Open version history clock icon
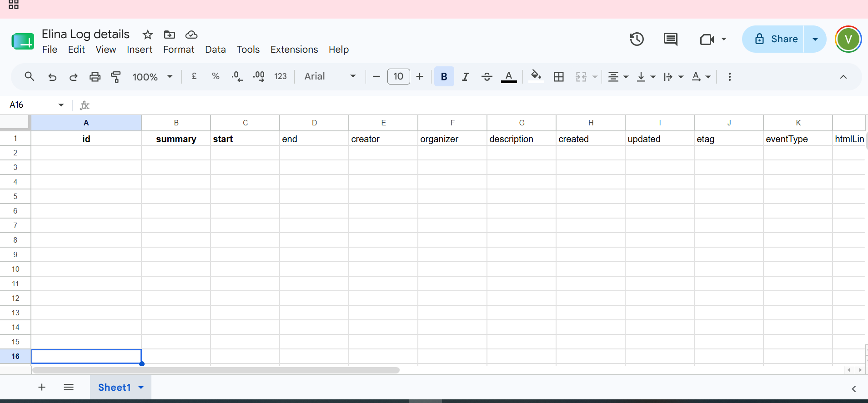The width and height of the screenshot is (868, 403). coord(637,39)
